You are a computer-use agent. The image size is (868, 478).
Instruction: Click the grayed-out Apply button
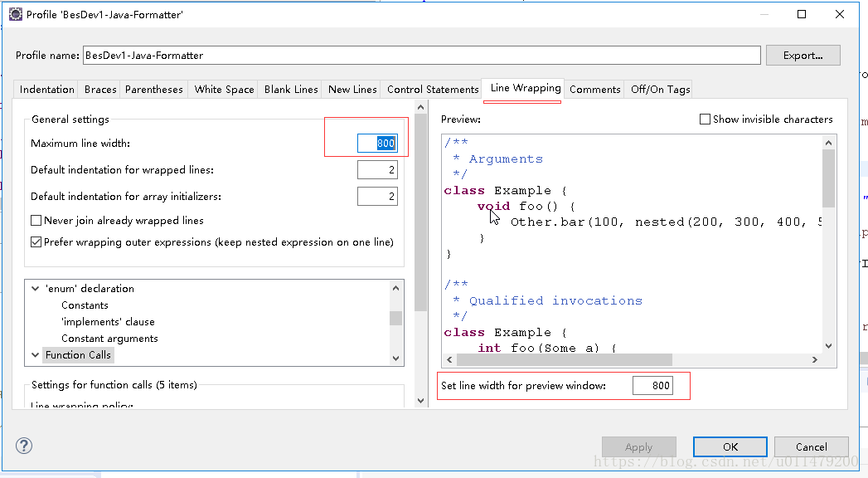639,447
